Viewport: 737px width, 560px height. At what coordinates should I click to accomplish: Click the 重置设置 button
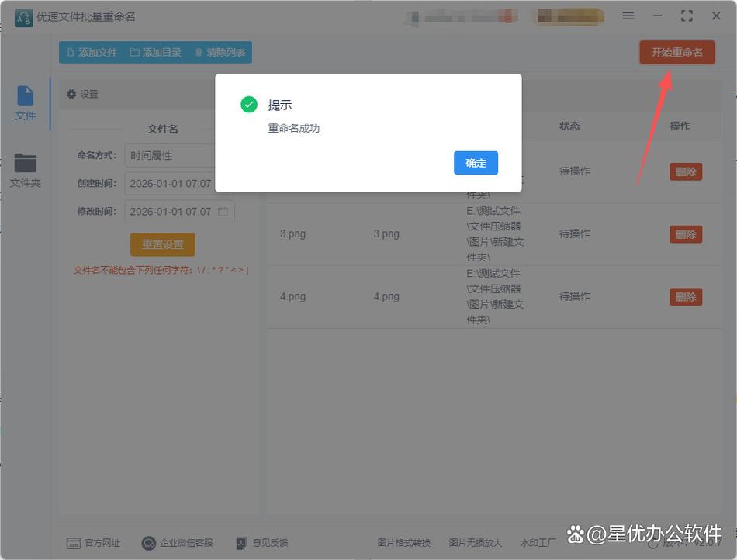(163, 244)
